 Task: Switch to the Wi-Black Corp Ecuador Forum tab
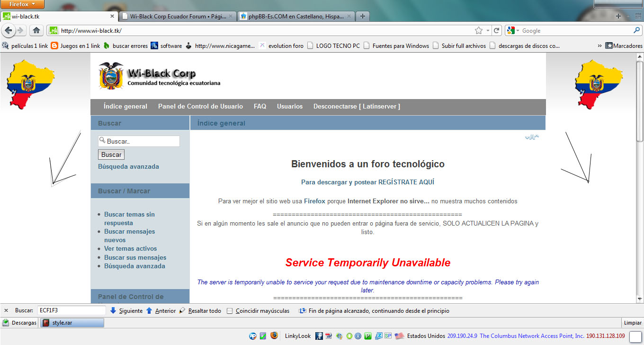click(178, 16)
